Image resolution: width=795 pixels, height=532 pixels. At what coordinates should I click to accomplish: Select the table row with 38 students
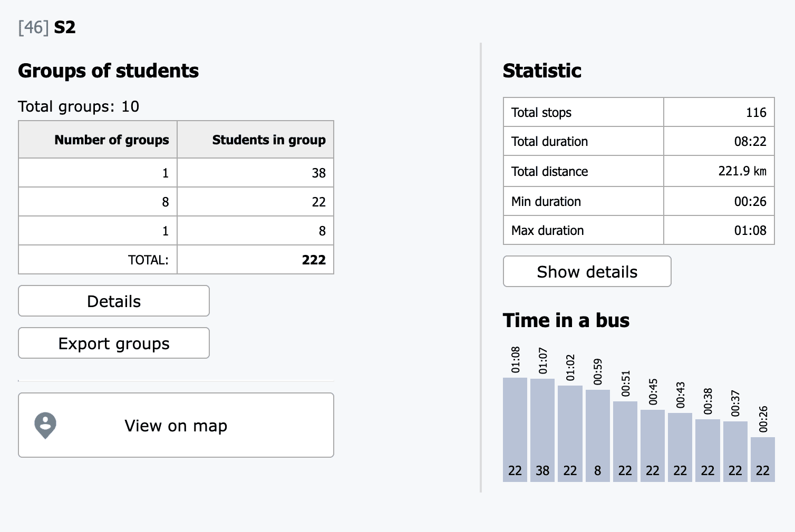176,173
